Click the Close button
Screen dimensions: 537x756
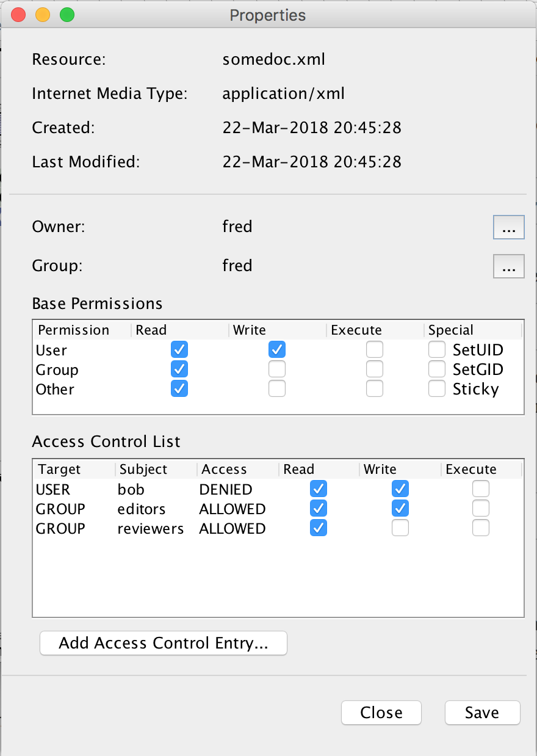click(x=381, y=713)
